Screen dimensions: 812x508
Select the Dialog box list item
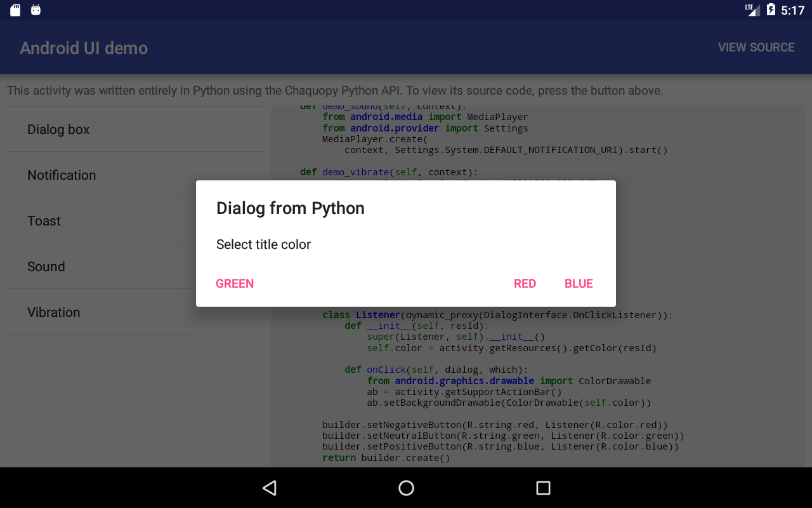tap(136, 130)
